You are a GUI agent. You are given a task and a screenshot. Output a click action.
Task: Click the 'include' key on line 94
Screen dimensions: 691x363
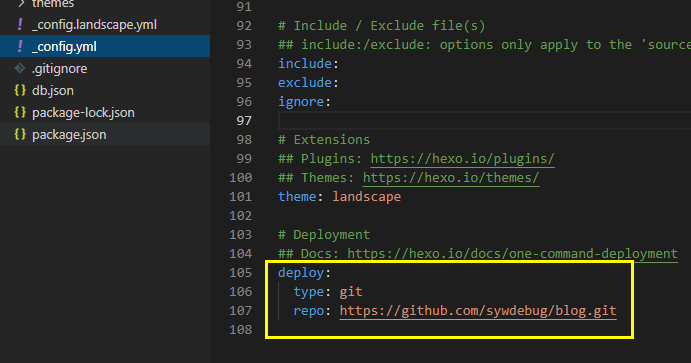(305, 63)
